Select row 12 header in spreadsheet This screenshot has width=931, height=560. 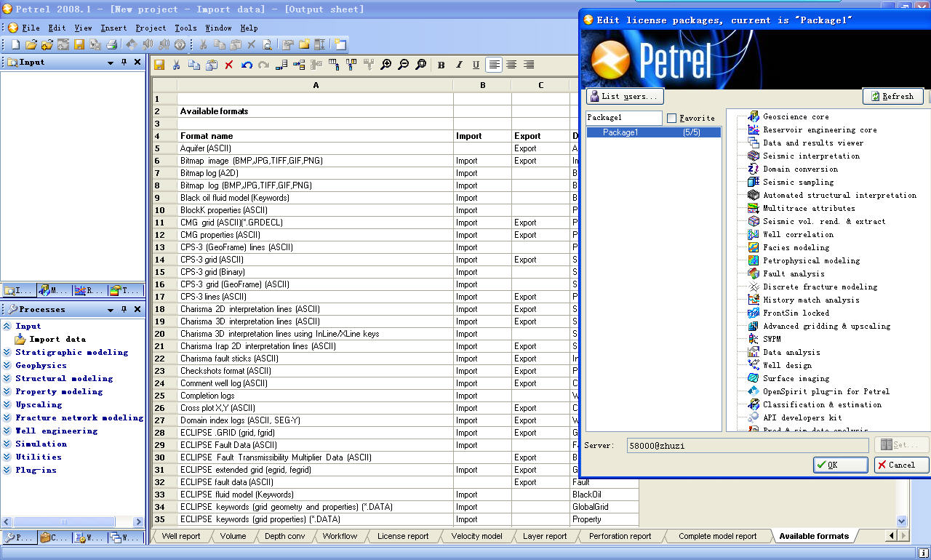(x=164, y=235)
